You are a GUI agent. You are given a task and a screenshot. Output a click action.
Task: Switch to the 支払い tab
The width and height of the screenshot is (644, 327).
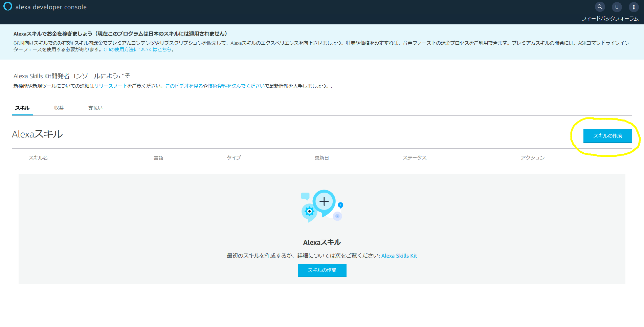(95, 108)
